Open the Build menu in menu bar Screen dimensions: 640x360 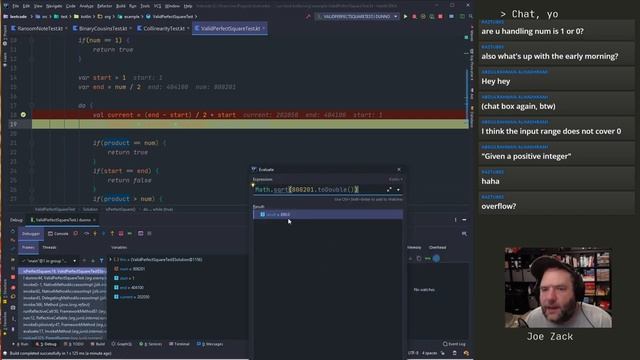point(121,6)
